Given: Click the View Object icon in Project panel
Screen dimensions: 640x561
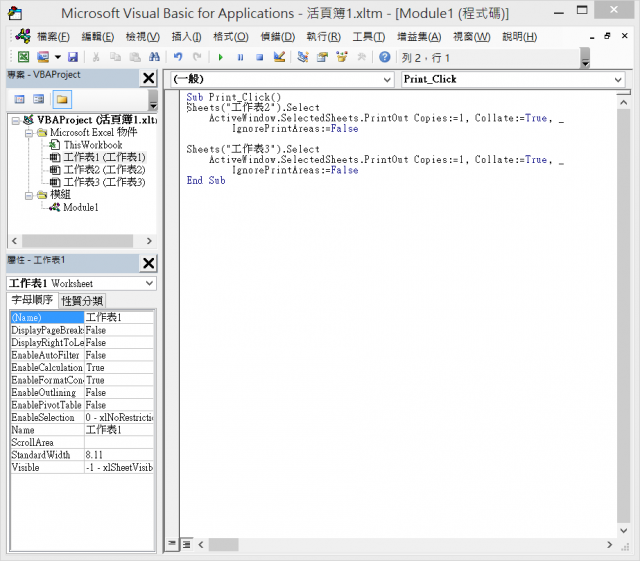Looking at the screenshot, I should [38, 99].
